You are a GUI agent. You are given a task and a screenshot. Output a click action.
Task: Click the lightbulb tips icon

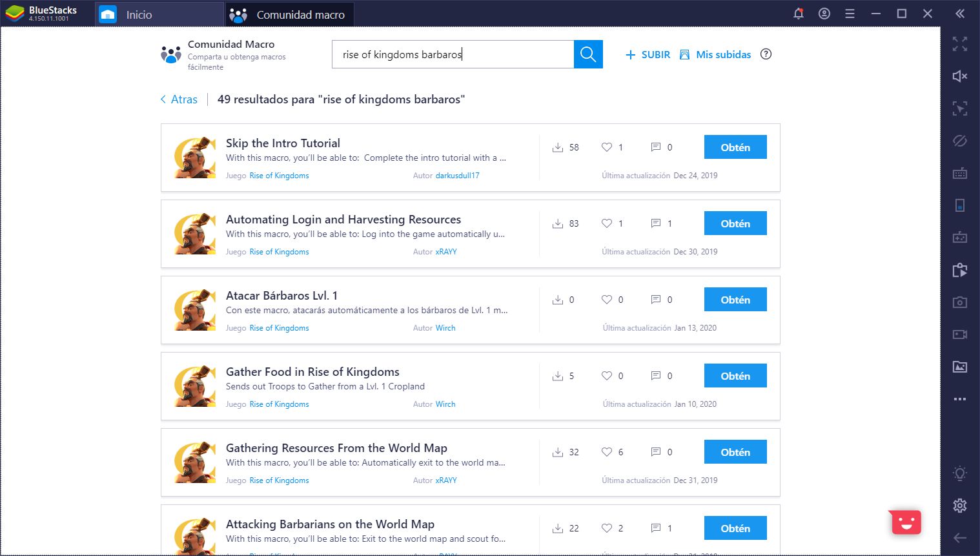(x=960, y=473)
